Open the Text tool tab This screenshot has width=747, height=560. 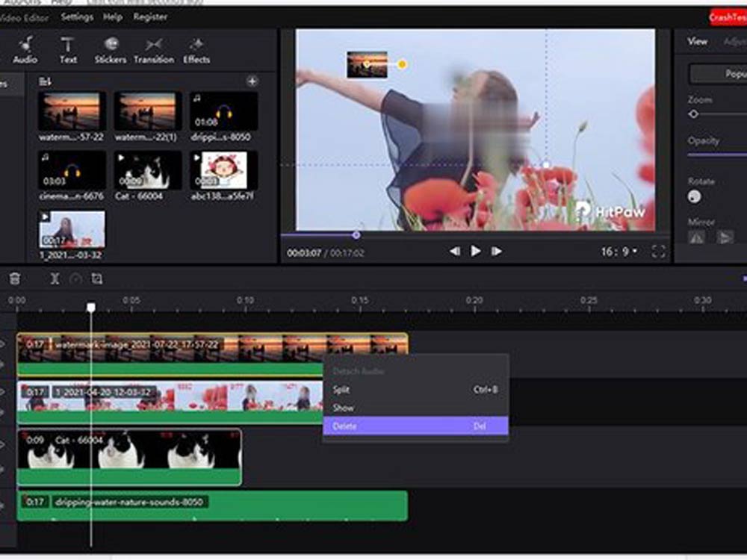(x=68, y=50)
